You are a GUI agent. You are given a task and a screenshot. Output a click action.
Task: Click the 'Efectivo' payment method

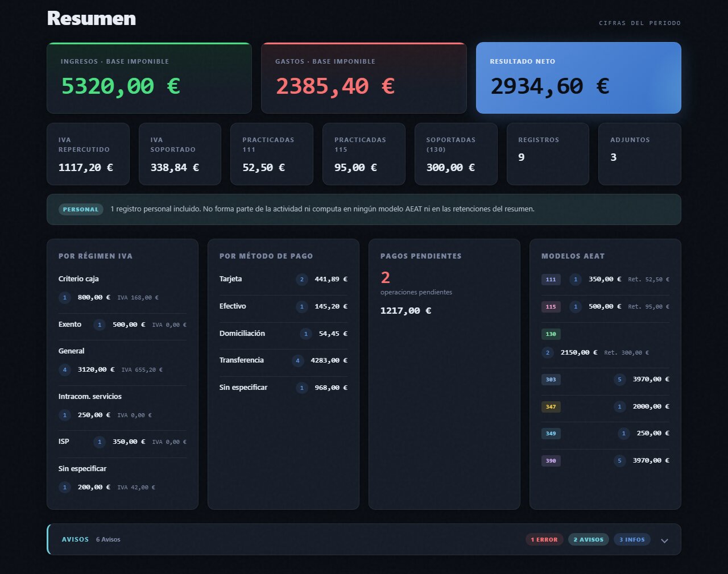(x=233, y=306)
